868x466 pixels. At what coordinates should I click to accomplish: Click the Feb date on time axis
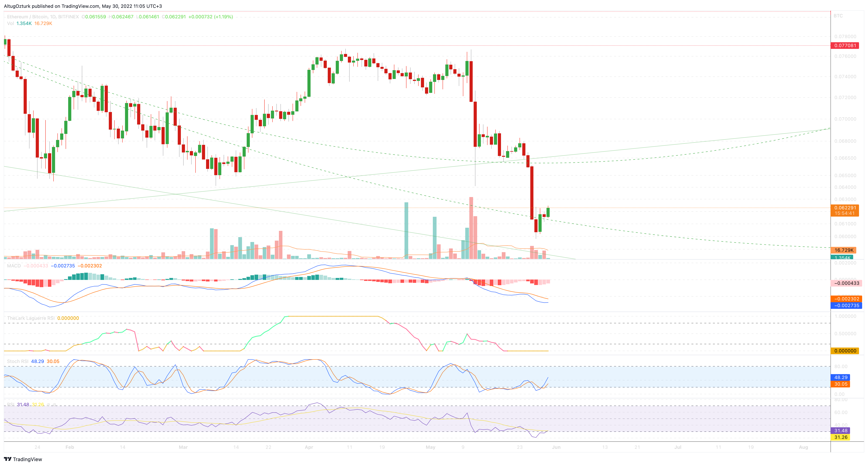[69, 447]
